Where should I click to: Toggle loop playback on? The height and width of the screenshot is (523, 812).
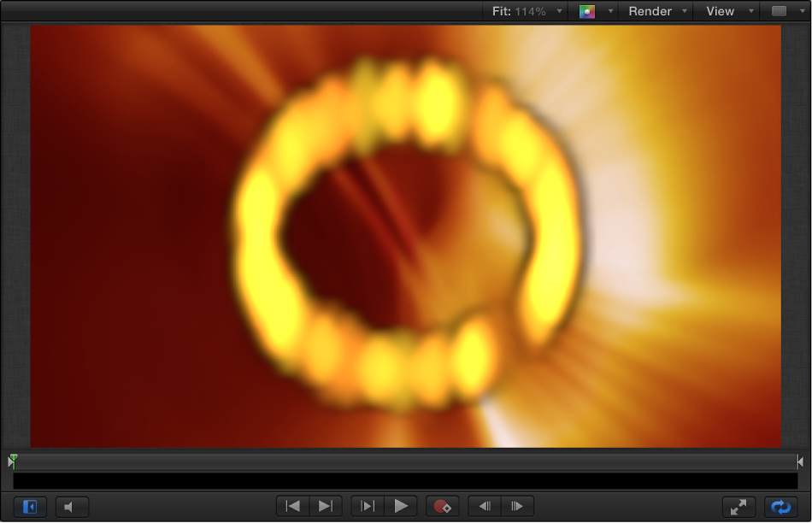779,506
